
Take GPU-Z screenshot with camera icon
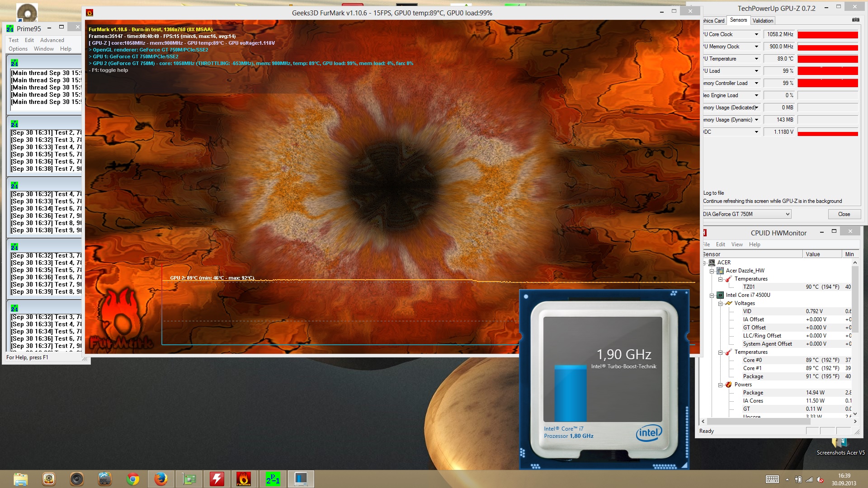click(855, 20)
